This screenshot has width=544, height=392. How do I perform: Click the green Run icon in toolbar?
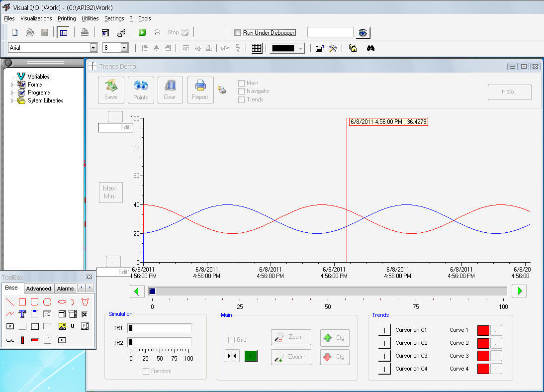coord(142,32)
